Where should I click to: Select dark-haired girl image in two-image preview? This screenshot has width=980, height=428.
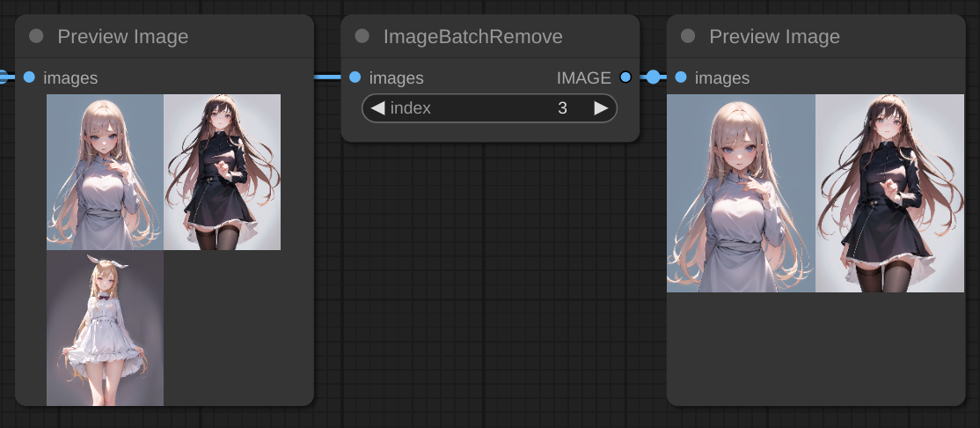(x=889, y=193)
